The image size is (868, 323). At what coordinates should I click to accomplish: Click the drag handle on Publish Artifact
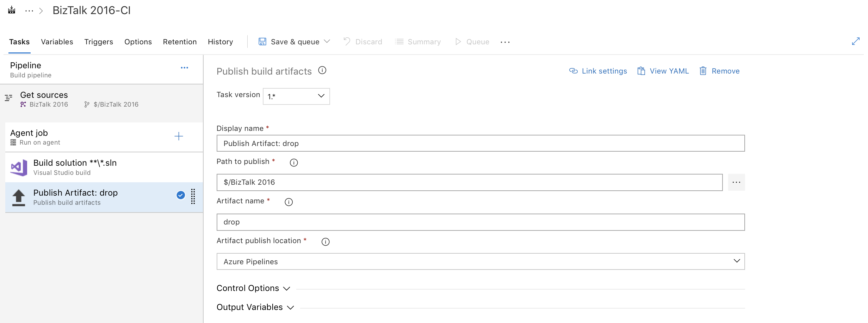point(193,196)
